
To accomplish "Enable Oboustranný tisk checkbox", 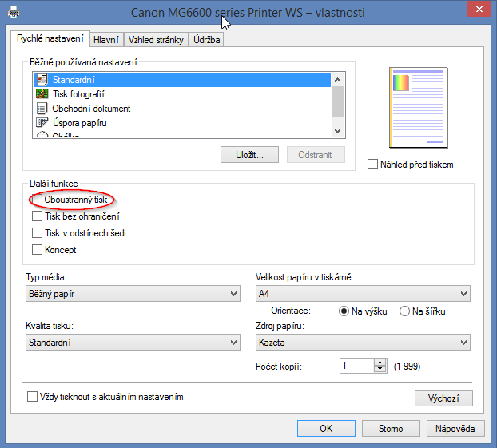I will point(37,200).
